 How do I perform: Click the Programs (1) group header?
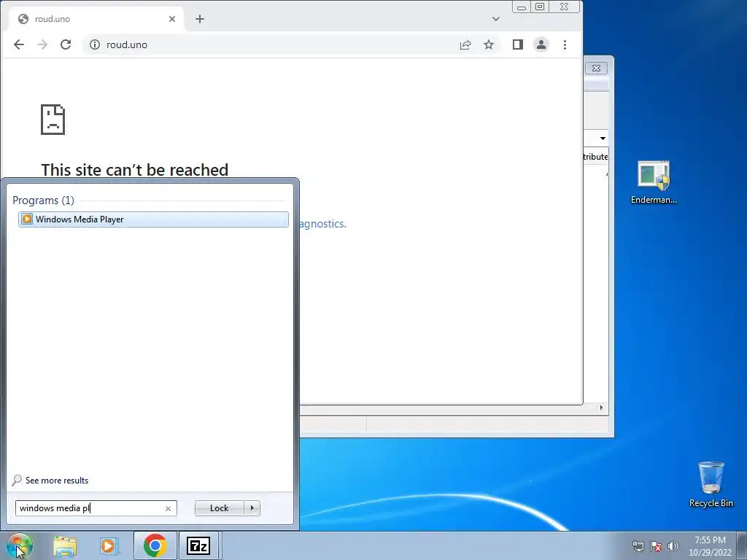pos(43,201)
